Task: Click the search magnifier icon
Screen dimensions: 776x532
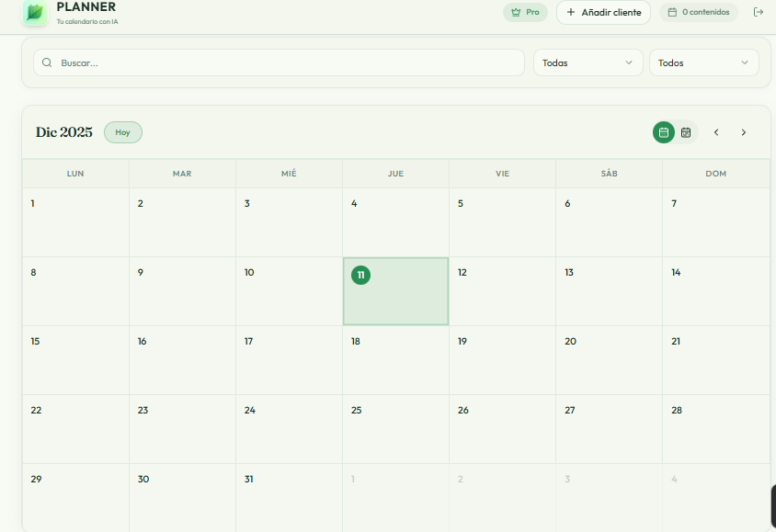Action: (x=46, y=62)
